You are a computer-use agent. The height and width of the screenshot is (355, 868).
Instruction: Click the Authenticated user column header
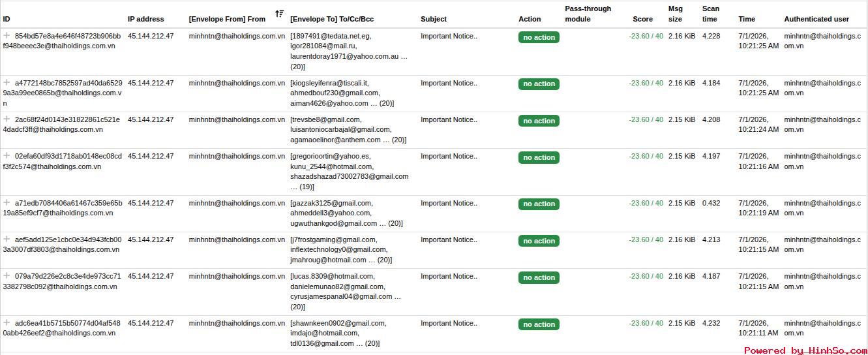point(816,19)
